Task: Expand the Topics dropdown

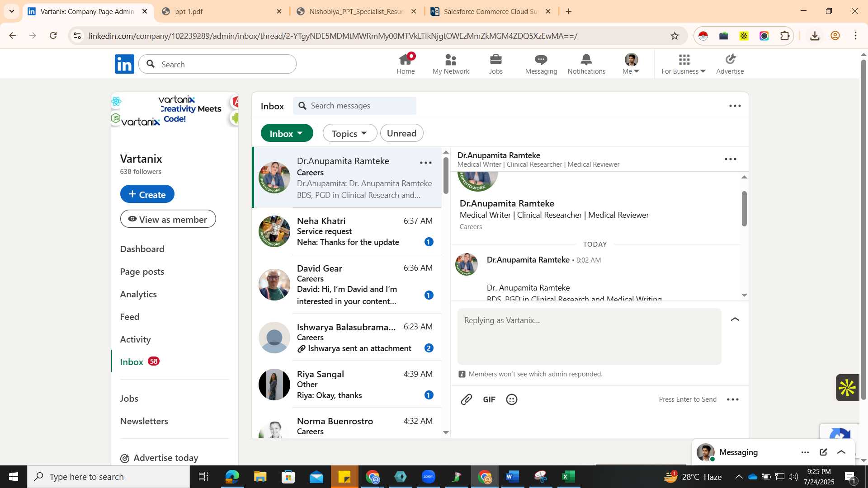Action: [349, 133]
